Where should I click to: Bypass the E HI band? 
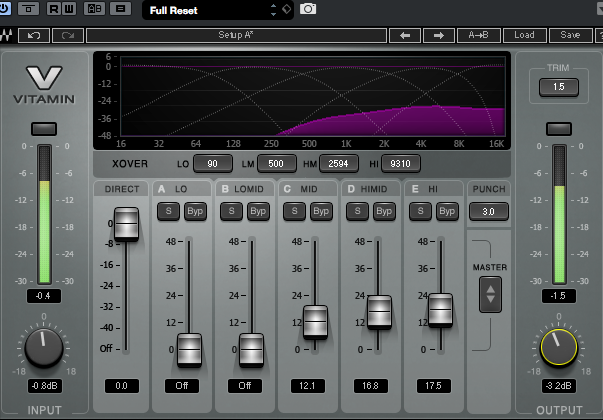[x=447, y=211]
